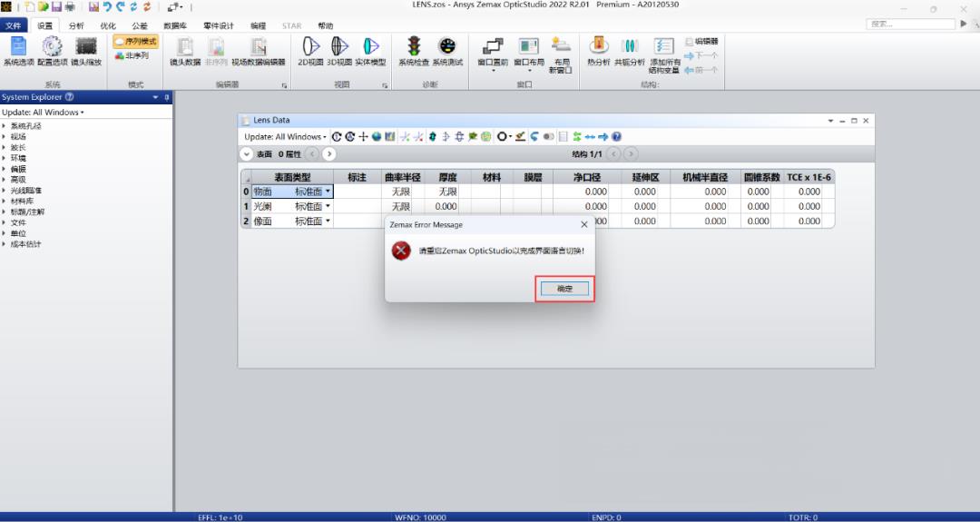The height and width of the screenshot is (522, 980).
Task: Select 非序列 non-sequential mode
Action: point(132,55)
